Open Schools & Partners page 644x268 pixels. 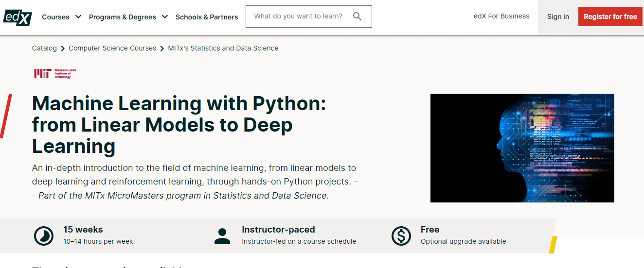207,17
